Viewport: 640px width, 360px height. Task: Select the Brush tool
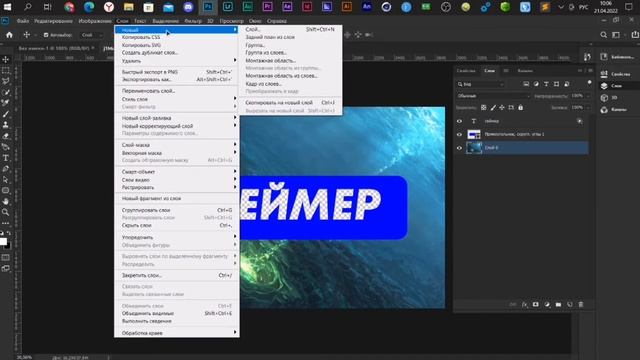(x=6, y=114)
